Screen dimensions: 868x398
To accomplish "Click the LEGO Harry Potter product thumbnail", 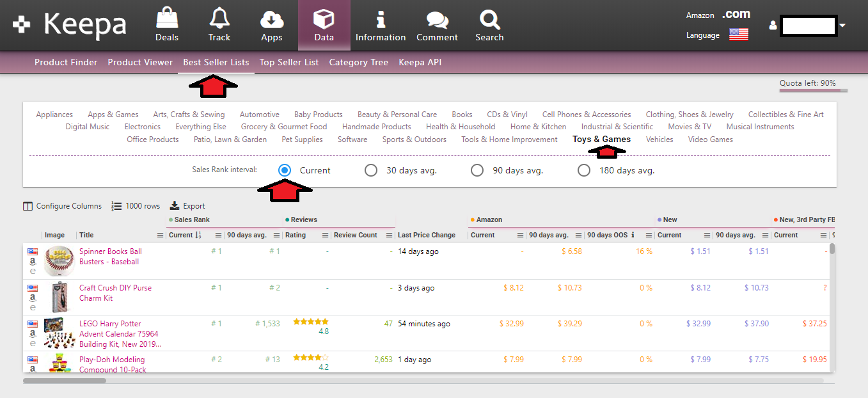I will point(59,333).
